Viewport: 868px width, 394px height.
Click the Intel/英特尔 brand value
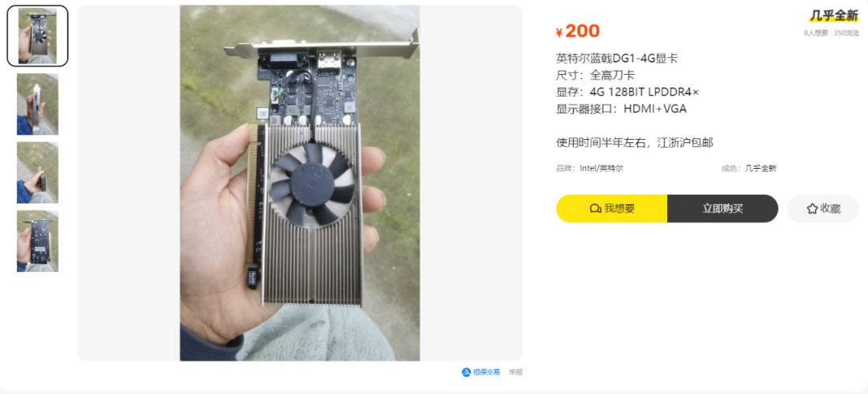click(602, 169)
